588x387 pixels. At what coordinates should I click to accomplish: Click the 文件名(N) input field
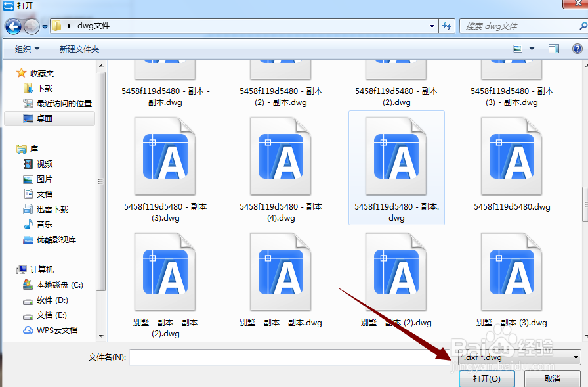pos(290,357)
